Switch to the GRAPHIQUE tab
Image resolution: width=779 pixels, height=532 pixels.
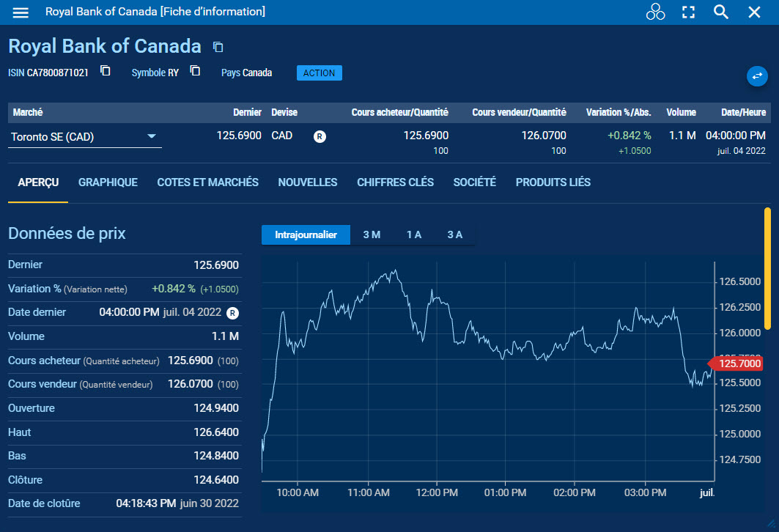pyautogui.click(x=108, y=182)
